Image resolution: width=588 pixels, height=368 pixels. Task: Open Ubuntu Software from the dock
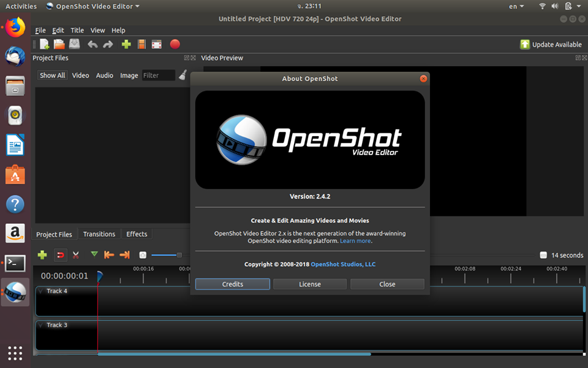(x=15, y=175)
